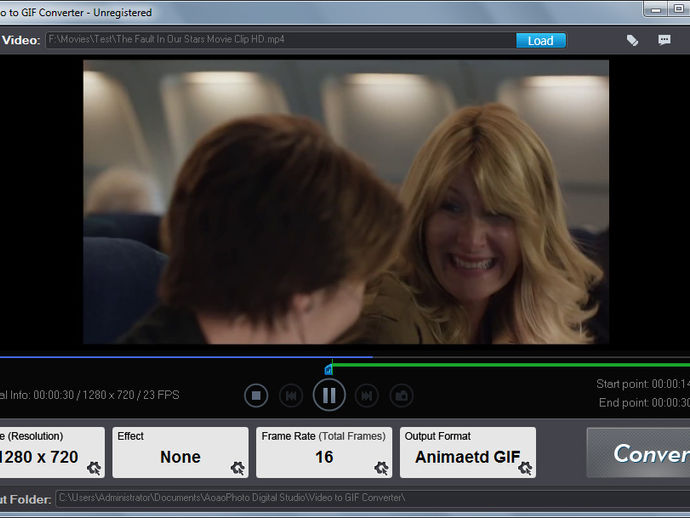This screenshot has width=690, height=518.
Task: Take a snapshot with camera icon
Action: click(401, 396)
